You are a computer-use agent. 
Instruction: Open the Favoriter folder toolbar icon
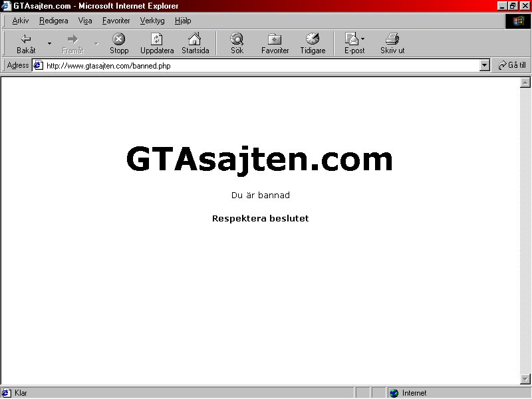[x=275, y=39]
